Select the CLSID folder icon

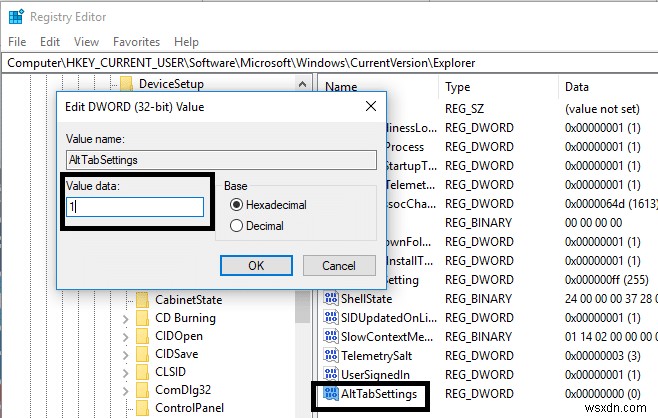point(142,372)
